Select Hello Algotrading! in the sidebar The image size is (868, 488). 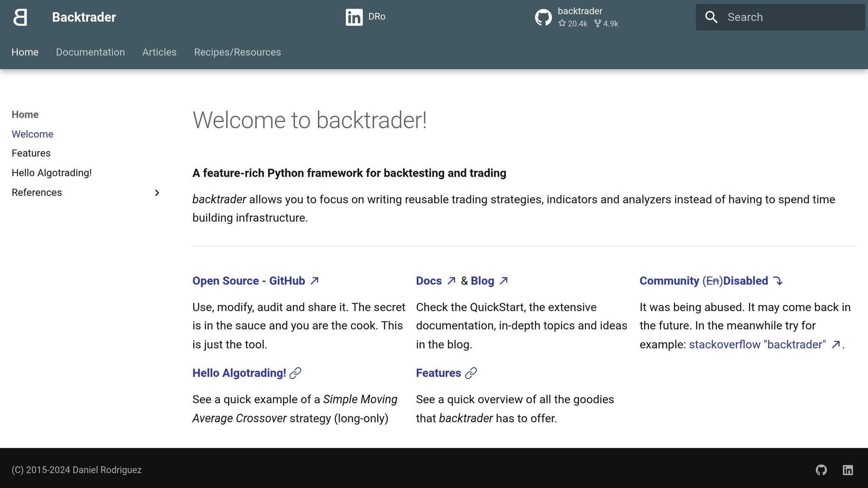pyautogui.click(x=52, y=173)
